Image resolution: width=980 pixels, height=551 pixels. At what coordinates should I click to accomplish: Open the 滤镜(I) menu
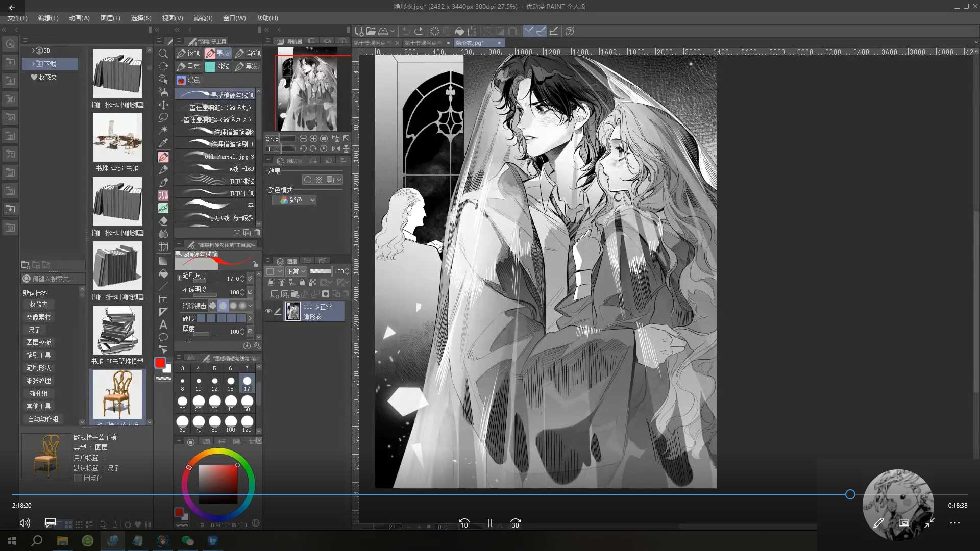[x=203, y=18]
